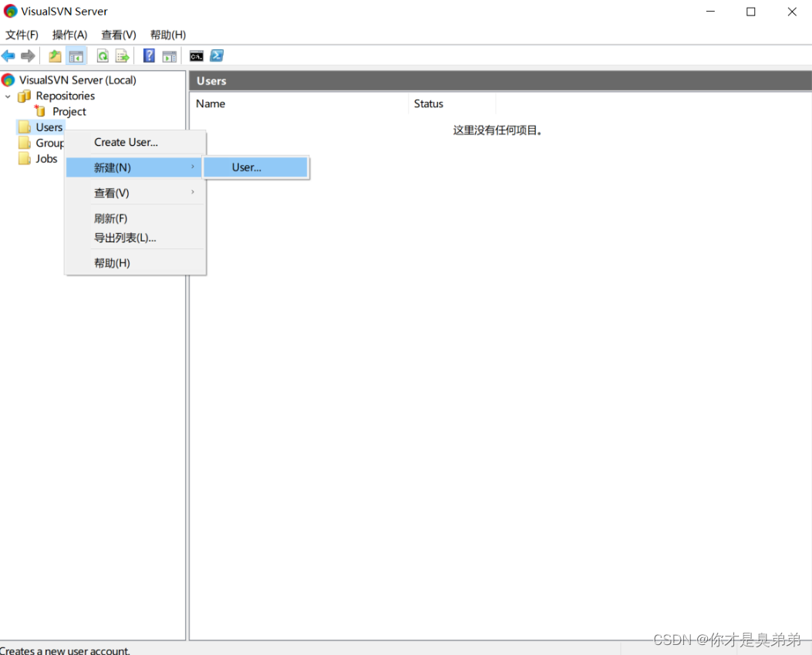Sort by the Name column header
This screenshot has height=655, width=812.
coord(298,103)
